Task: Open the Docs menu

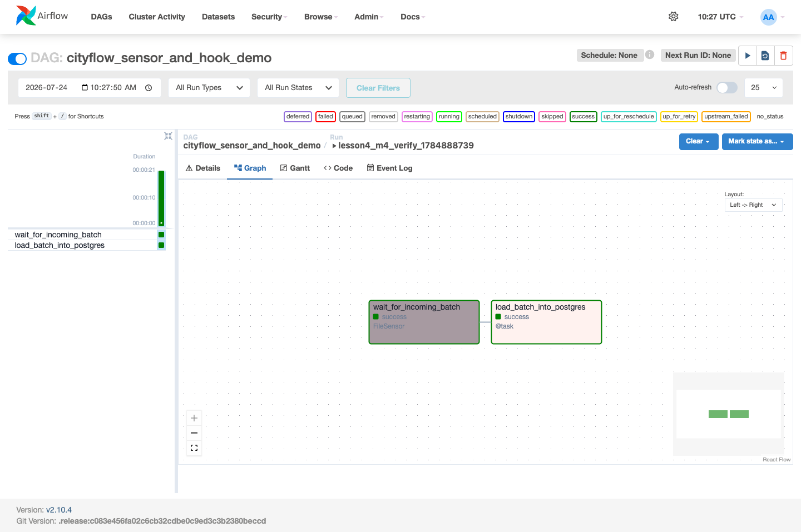Action: point(413,17)
